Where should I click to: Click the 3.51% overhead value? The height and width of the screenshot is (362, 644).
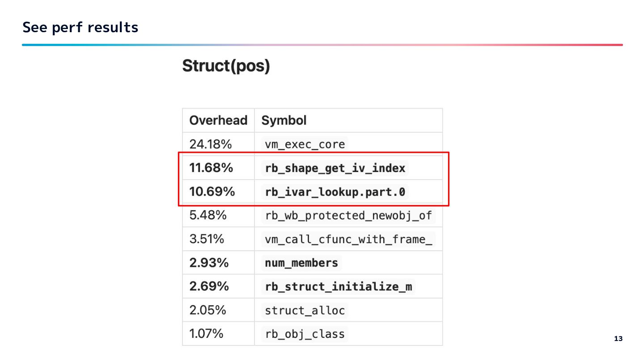[x=207, y=239]
